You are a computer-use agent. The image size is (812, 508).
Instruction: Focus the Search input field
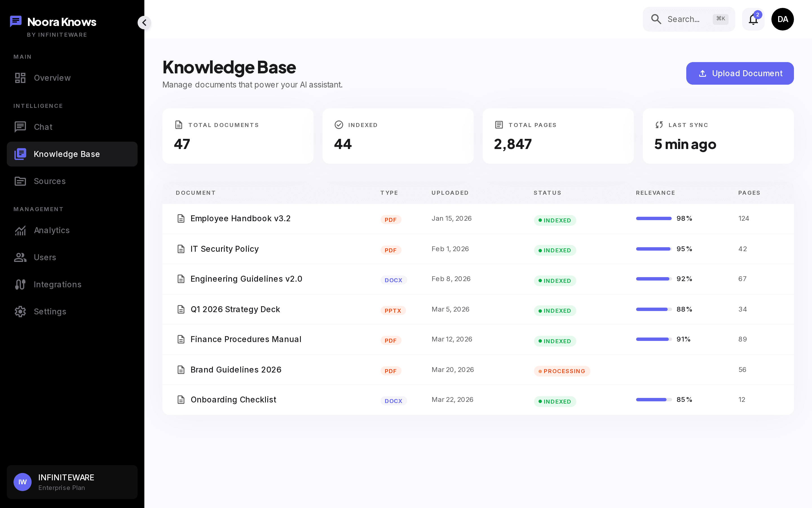689,19
